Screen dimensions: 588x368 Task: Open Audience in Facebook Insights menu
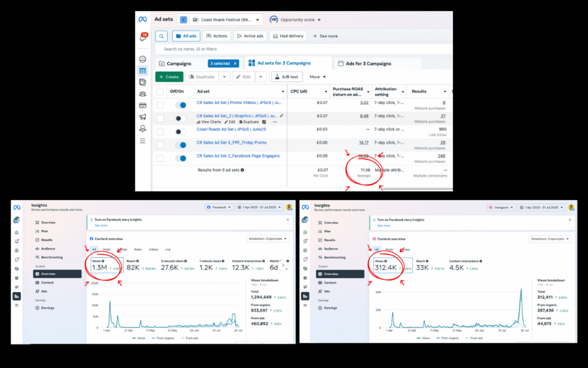point(48,248)
